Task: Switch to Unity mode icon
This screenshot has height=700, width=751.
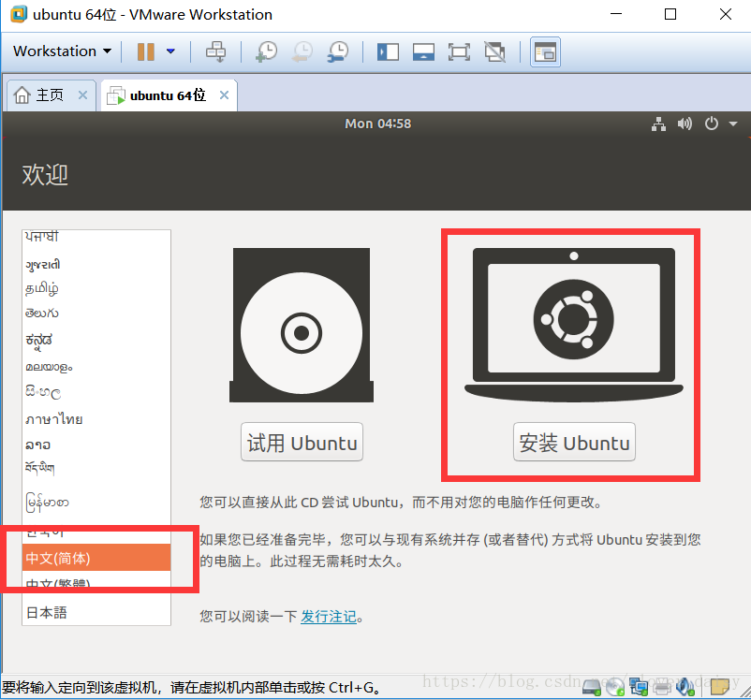Action: click(x=494, y=51)
